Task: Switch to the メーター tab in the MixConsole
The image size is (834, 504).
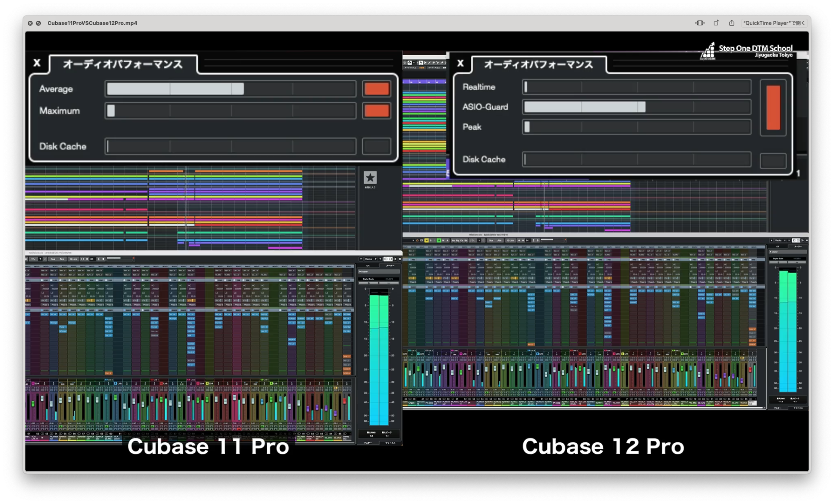Action: click(x=390, y=266)
